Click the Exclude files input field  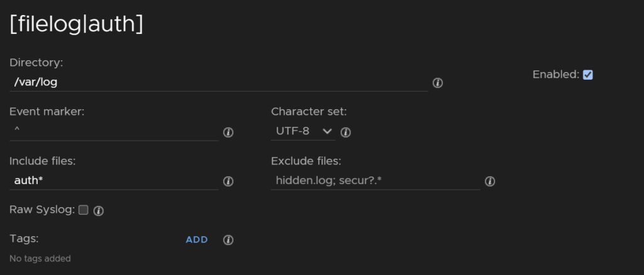tap(375, 181)
